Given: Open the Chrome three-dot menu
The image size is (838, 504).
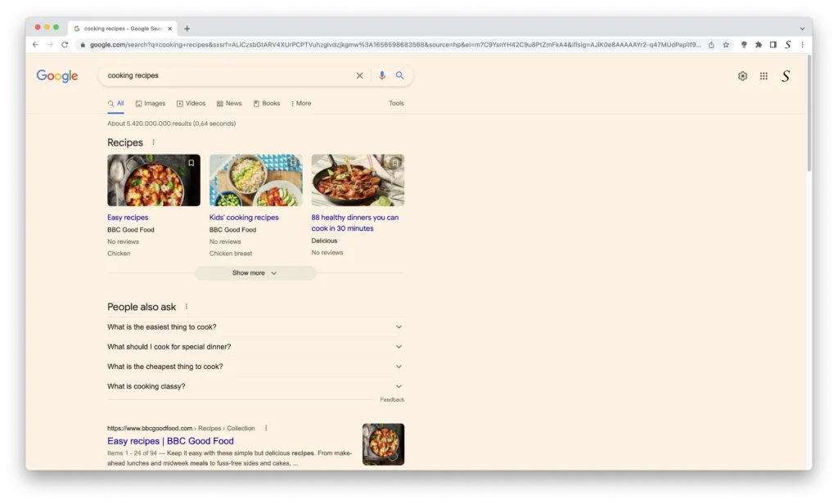Looking at the screenshot, I should pyautogui.click(x=802, y=45).
